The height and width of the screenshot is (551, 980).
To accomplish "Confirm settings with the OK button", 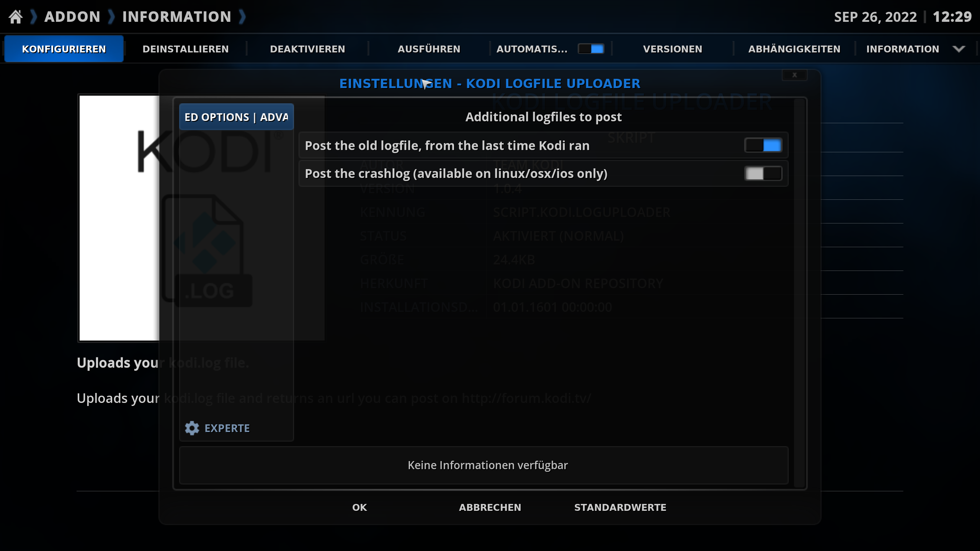I will click(x=359, y=507).
